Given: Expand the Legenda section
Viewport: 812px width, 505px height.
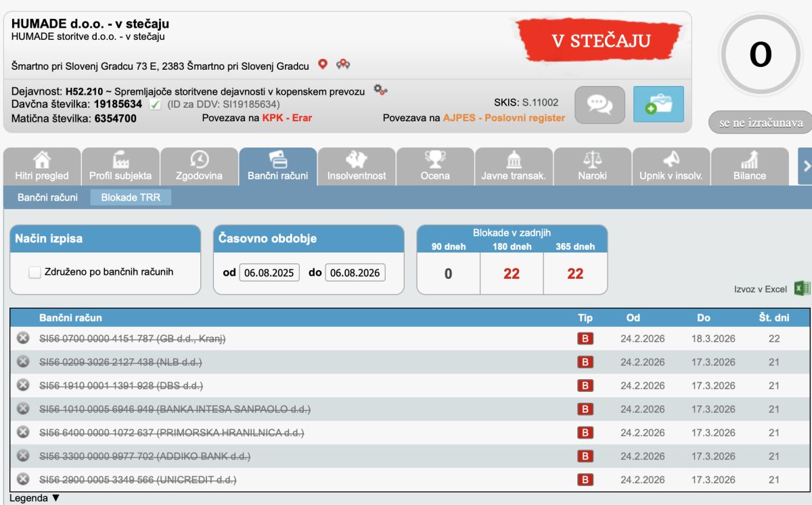Looking at the screenshot, I should coord(35,498).
